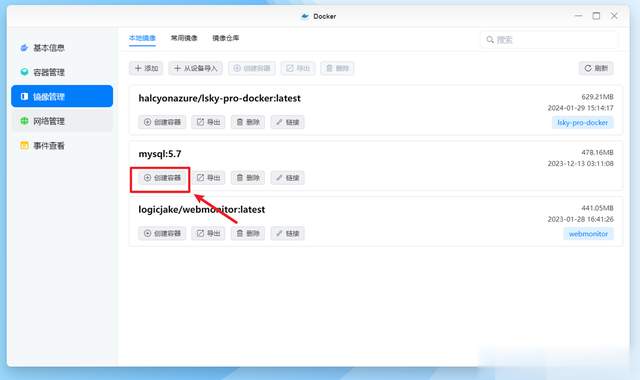Refresh the image list with 刷新

[x=596, y=68]
